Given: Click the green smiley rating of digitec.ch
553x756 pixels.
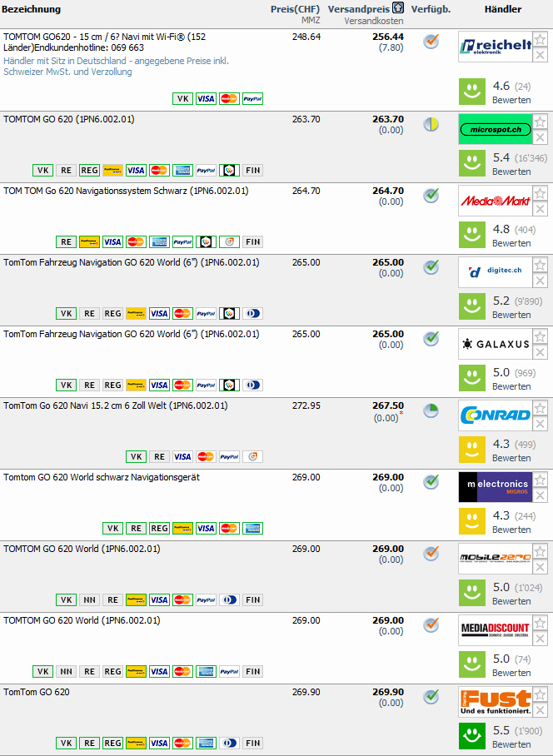Looking at the screenshot, I should pyautogui.click(x=472, y=306).
